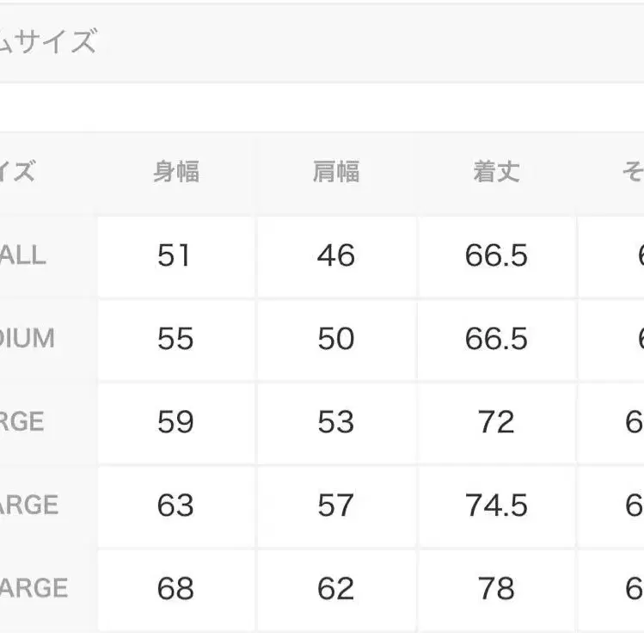Click the 66.5 length cell in the MEDIUM row
The width and height of the screenshot is (644, 644).
click(496, 340)
